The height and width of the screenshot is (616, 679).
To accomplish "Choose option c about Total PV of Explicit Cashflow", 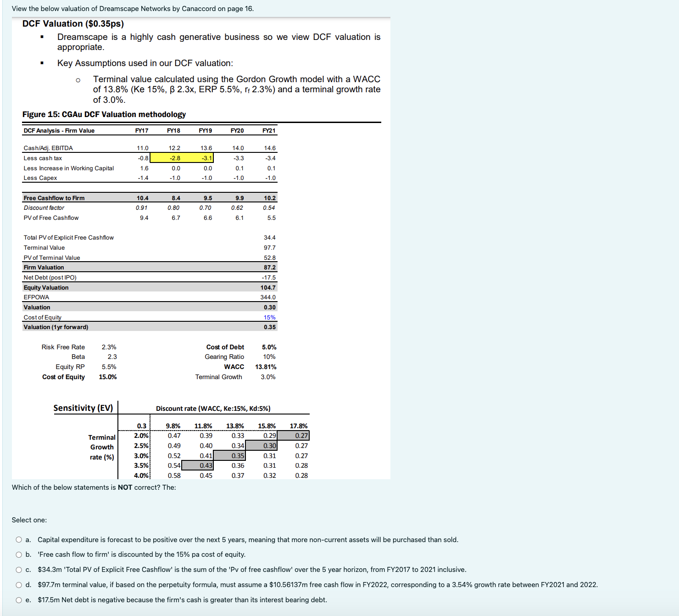I will pos(18,570).
